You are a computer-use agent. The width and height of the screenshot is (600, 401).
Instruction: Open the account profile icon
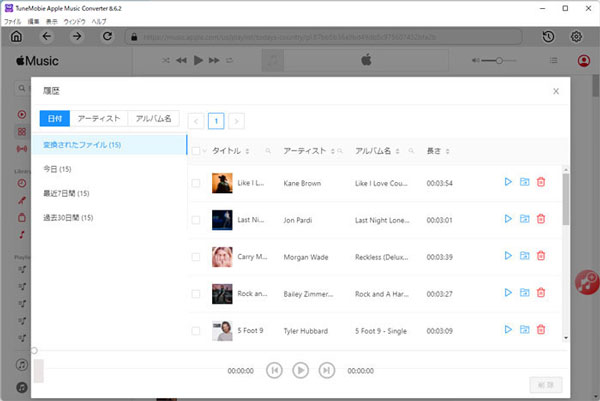click(x=584, y=60)
